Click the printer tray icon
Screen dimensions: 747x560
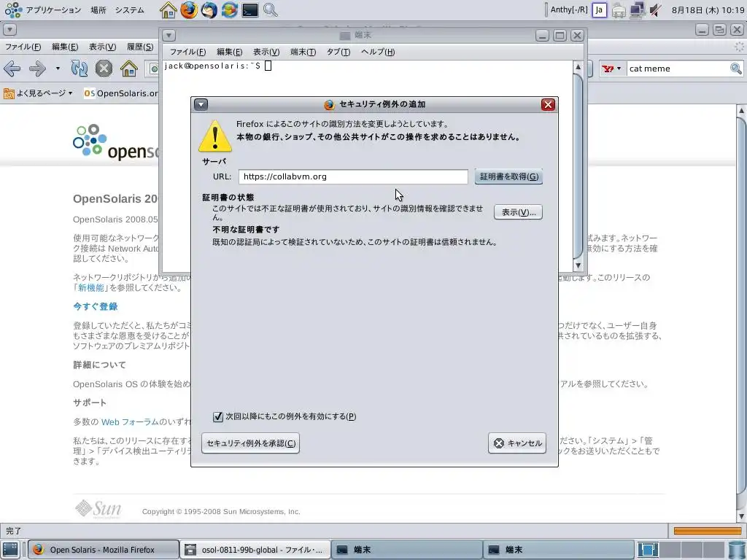619,10
